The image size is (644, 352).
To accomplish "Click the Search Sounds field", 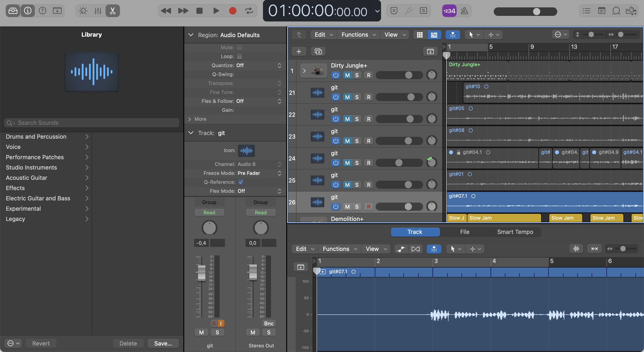I will 91,123.
